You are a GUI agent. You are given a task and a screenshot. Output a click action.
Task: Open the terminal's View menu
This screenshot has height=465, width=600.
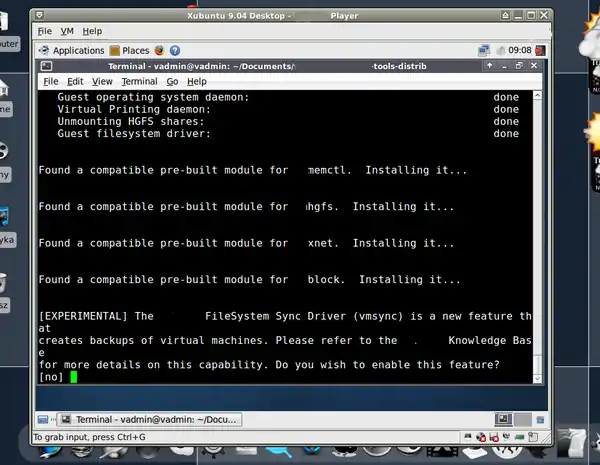tap(101, 81)
